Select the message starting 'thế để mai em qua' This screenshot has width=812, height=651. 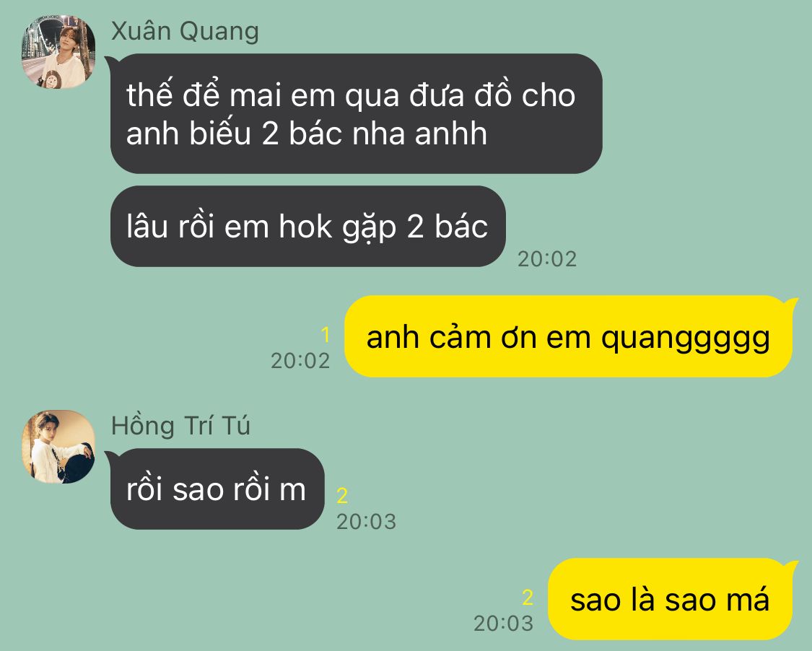(357, 113)
